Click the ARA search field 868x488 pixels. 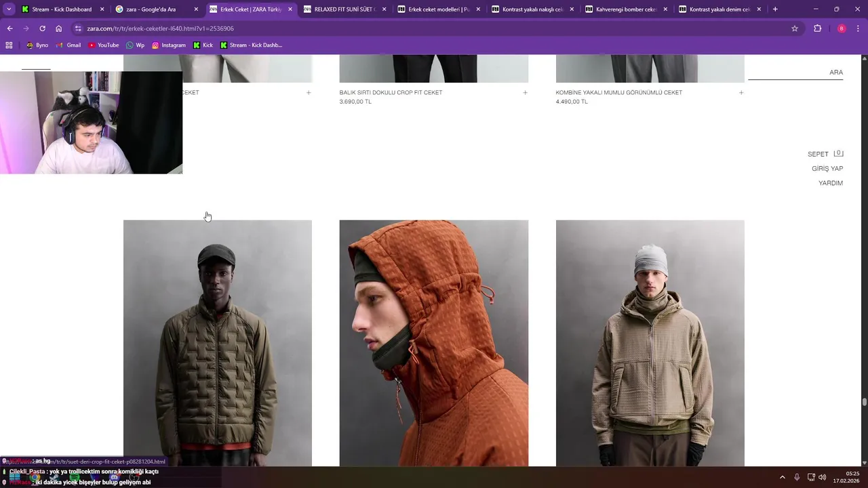tap(795, 73)
